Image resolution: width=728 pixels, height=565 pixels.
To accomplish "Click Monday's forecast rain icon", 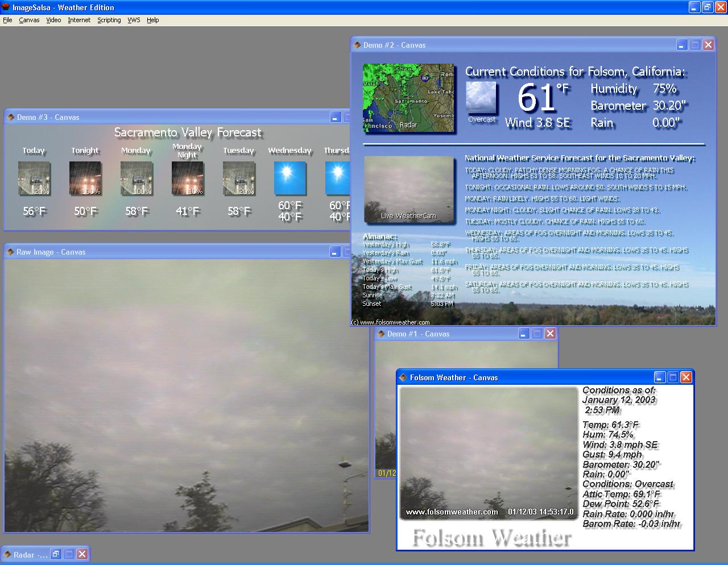I will [136, 178].
